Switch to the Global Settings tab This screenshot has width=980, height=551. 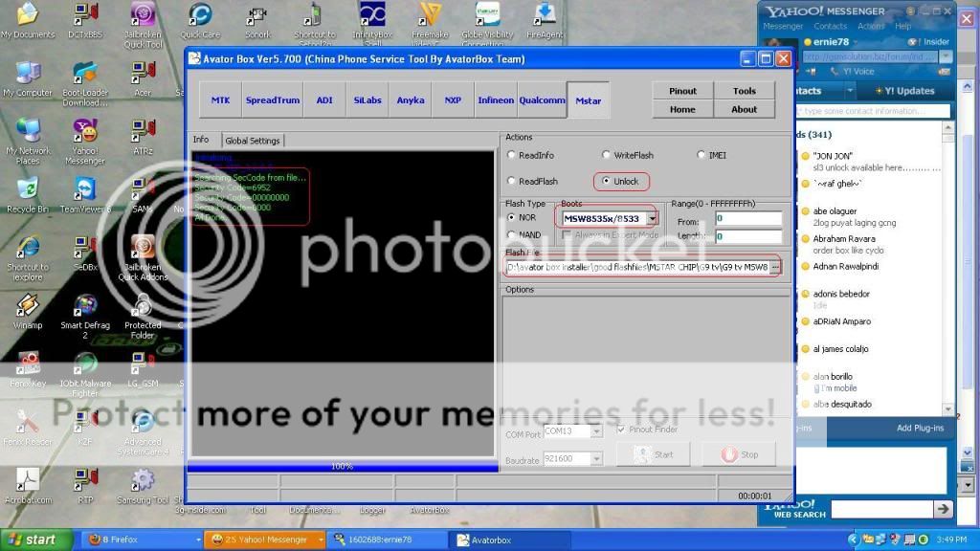[253, 141]
